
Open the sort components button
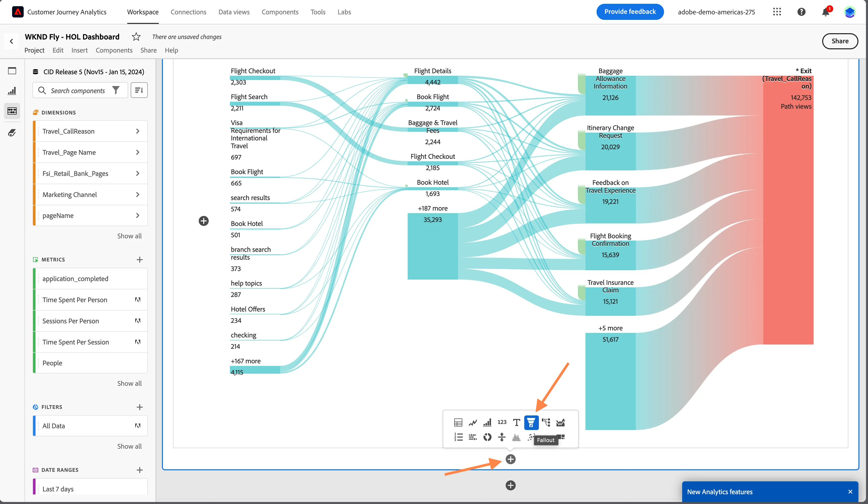coord(139,90)
